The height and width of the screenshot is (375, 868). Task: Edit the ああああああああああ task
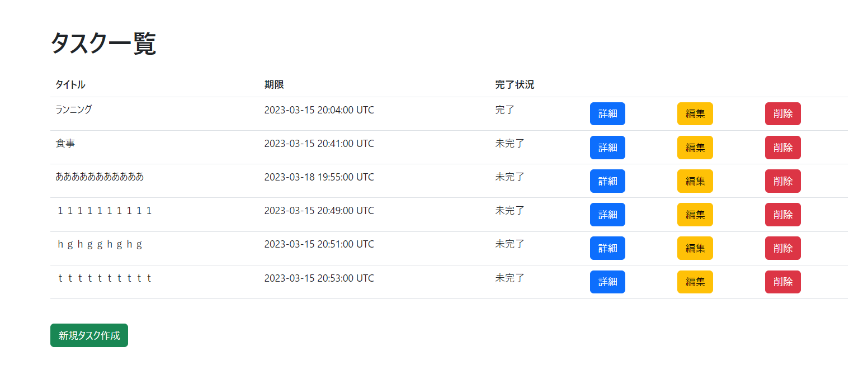tap(695, 181)
